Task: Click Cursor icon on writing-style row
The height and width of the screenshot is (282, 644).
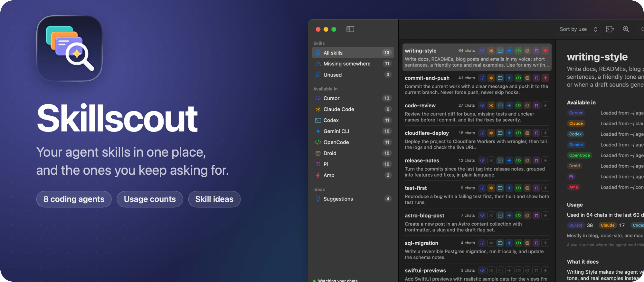Action: (482, 51)
